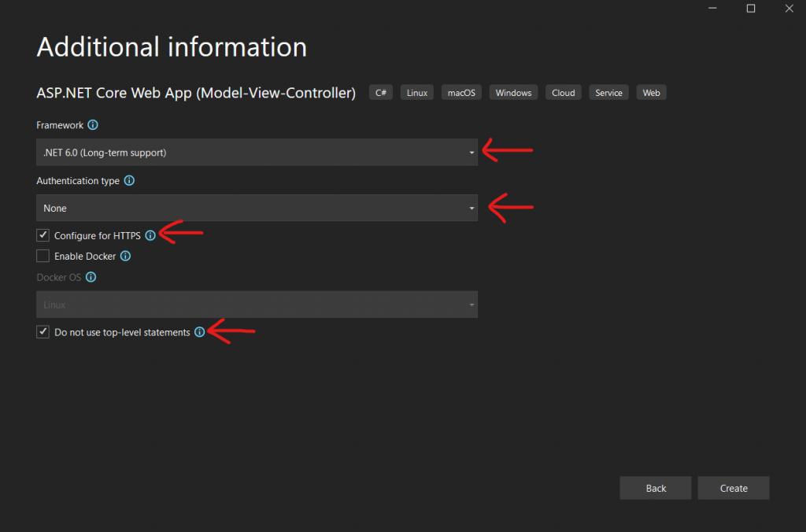Click the Cloud project type tag

click(x=563, y=93)
